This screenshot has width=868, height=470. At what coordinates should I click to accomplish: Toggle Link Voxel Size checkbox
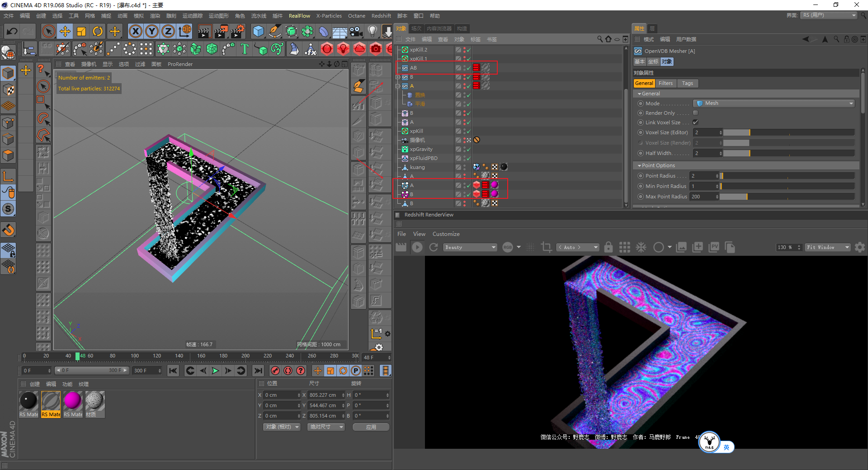(696, 122)
